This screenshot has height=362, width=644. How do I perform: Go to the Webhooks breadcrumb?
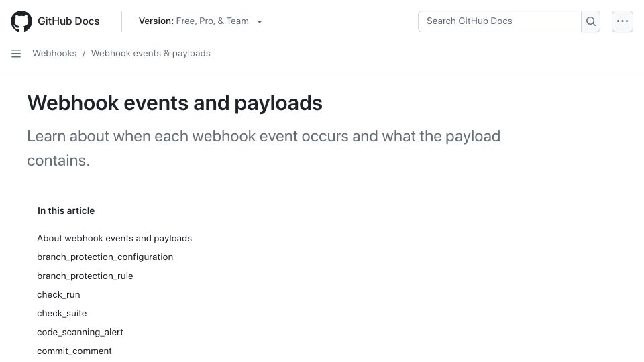coord(54,54)
